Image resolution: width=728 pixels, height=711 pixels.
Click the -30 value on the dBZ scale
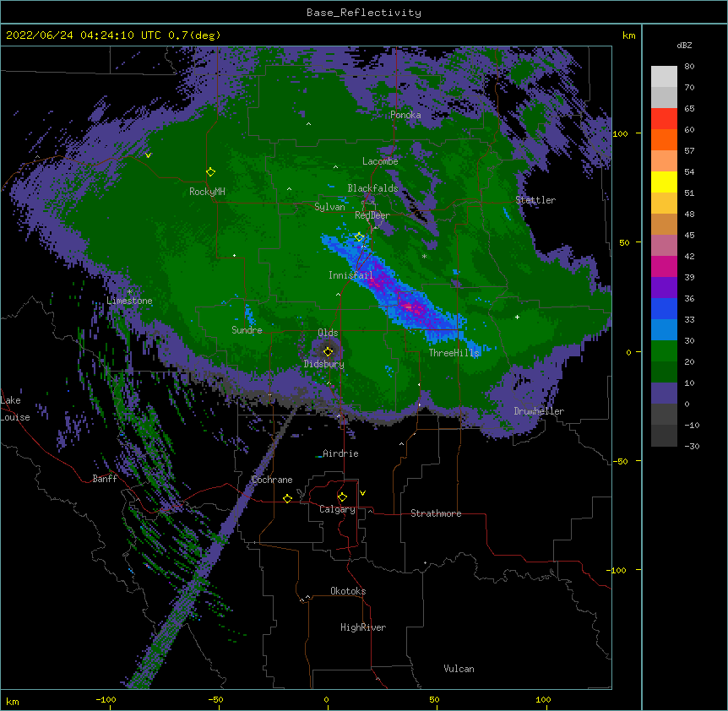click(692, 447)
